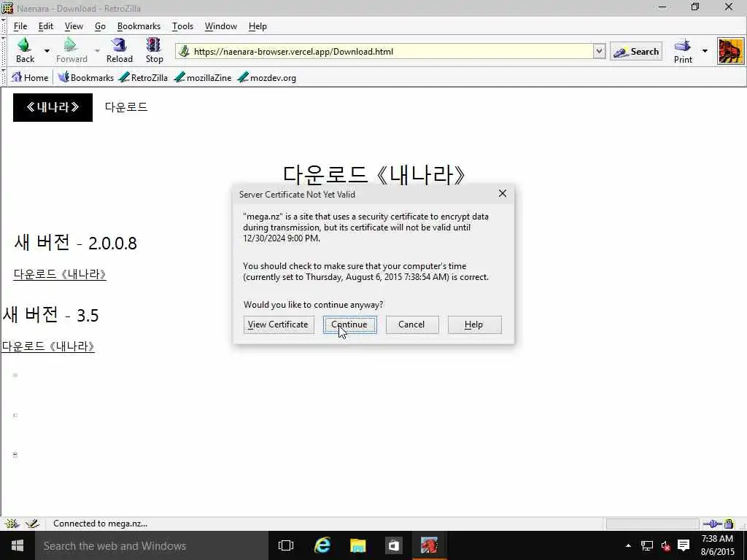Toggle the online/offline plug icon

[712, 524]
